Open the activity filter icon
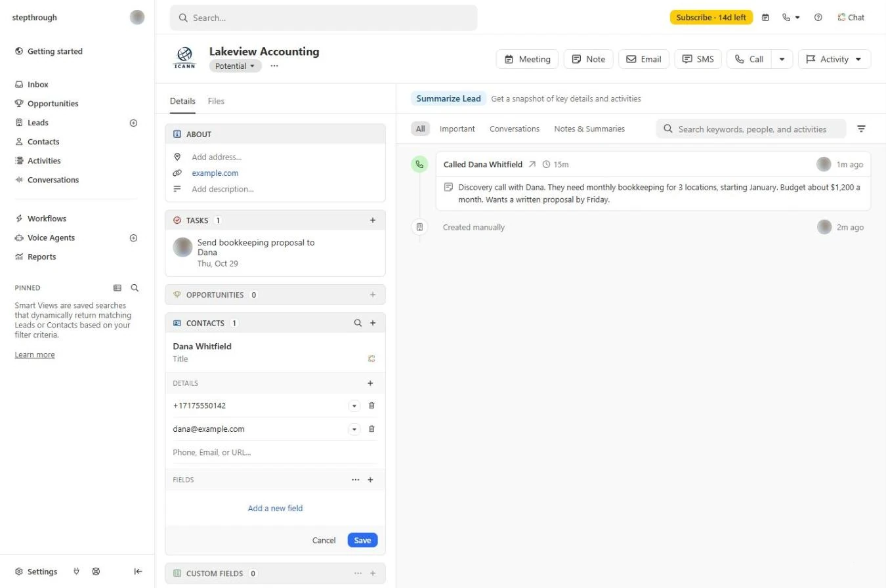Image resolution: width=886 pixels, height=588 pixels. (862, 129)
